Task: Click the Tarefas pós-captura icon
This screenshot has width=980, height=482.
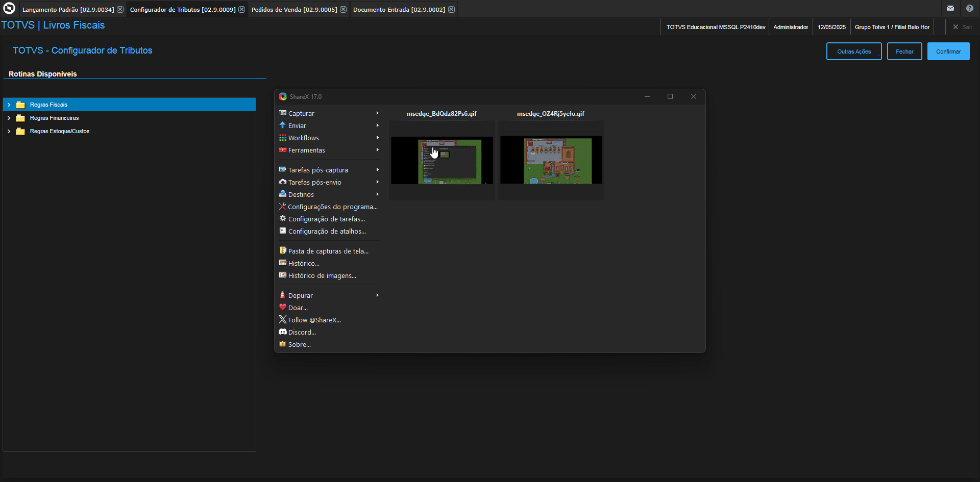Action: [283, 169]
